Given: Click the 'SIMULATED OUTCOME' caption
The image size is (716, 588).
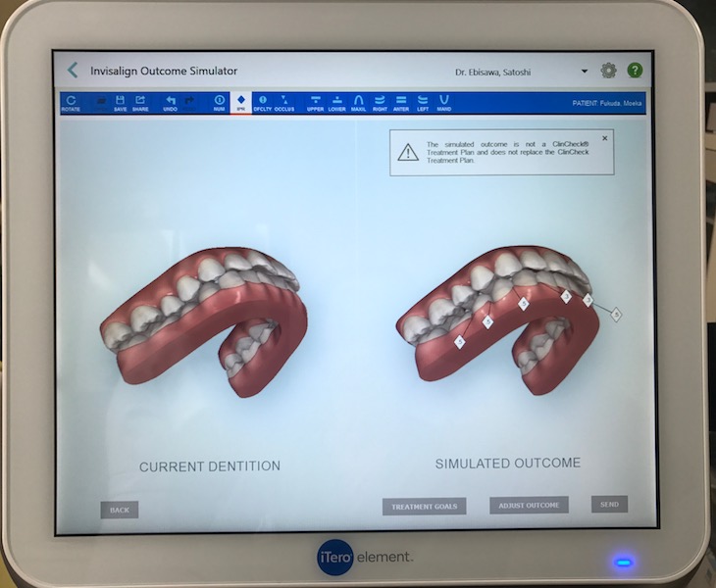Looking at the screenshot, I should click(x=508, y=464).
